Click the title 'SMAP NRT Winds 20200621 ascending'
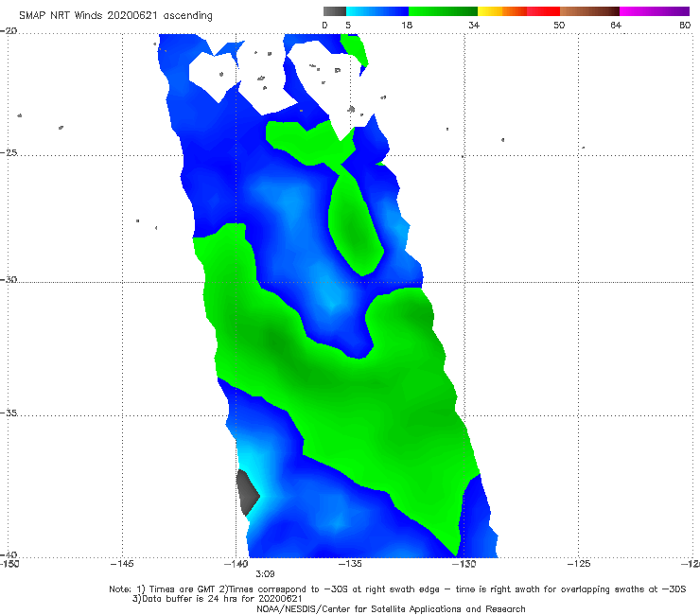 click(115, 16)
